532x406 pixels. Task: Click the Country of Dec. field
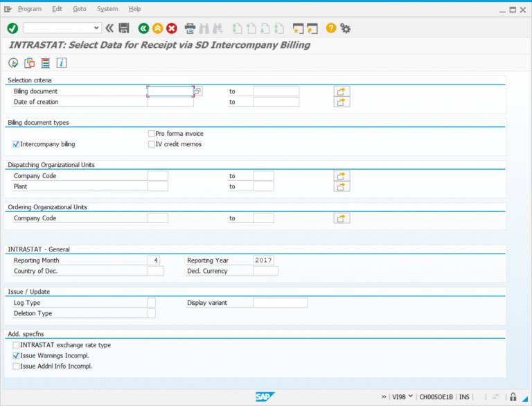pos(156,271)
